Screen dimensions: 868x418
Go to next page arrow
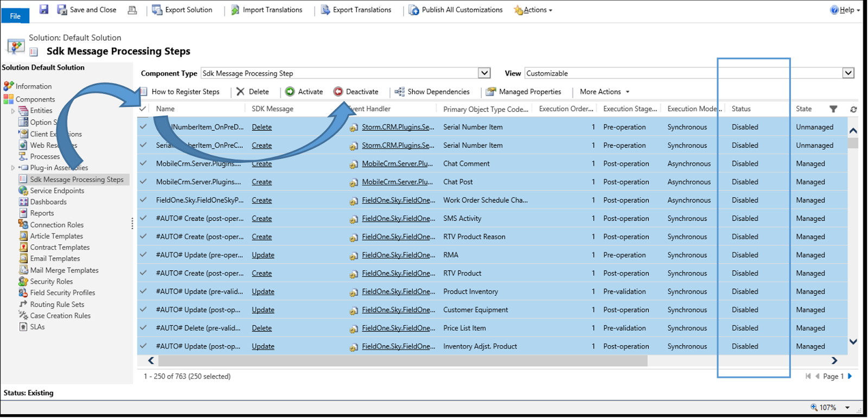point(850,376)
